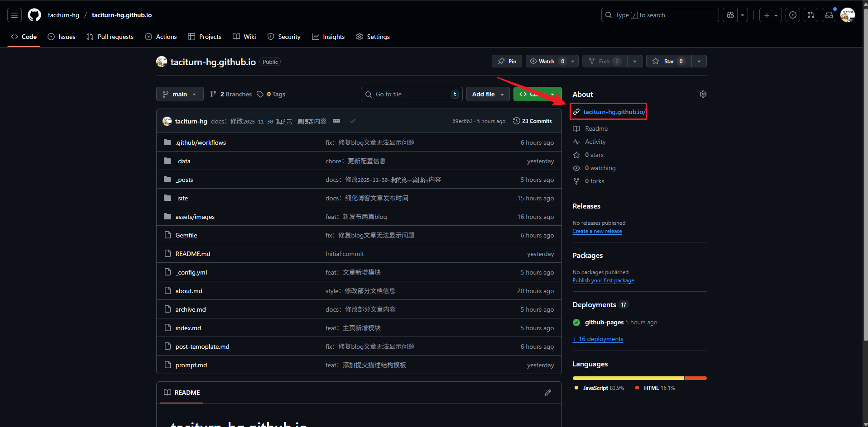Open the hamburger navigation menu

14,15
